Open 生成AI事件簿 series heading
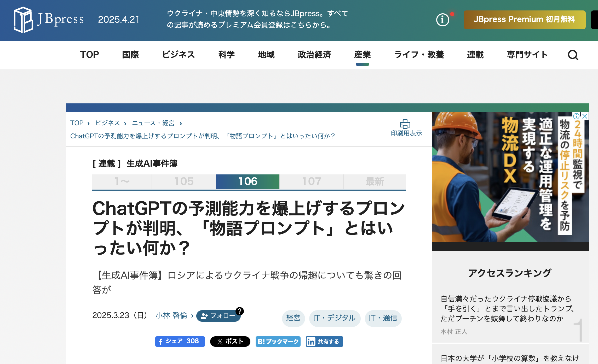The height and width of the screenshot is (364, 598). pos(152,163)
